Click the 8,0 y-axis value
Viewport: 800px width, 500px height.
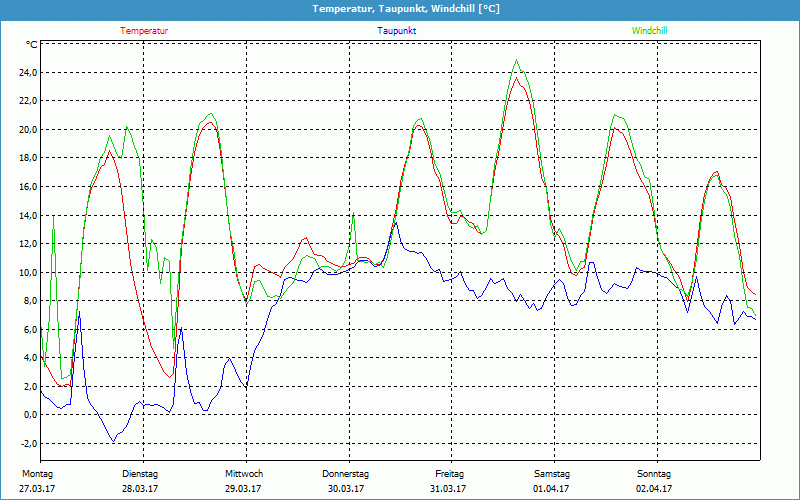(30, 301)
